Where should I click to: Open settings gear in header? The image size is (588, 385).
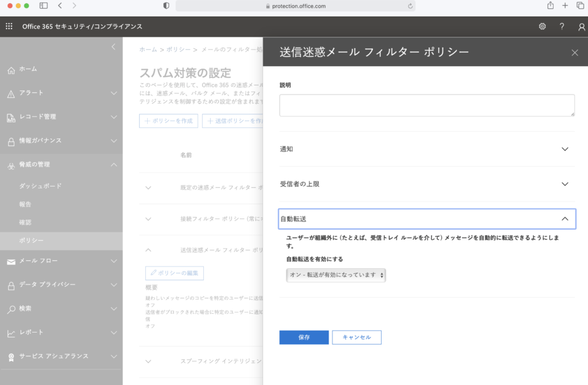542,26
